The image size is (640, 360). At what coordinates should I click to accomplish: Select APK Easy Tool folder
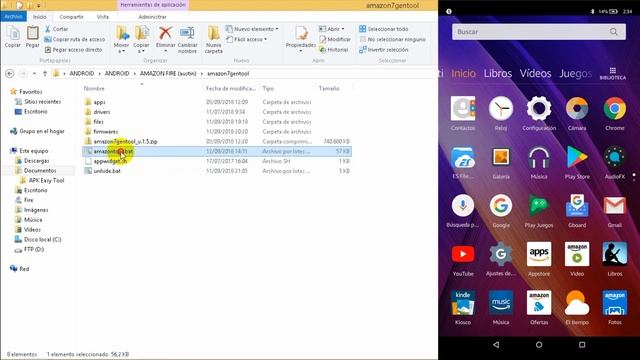click(x=46, y=180)
